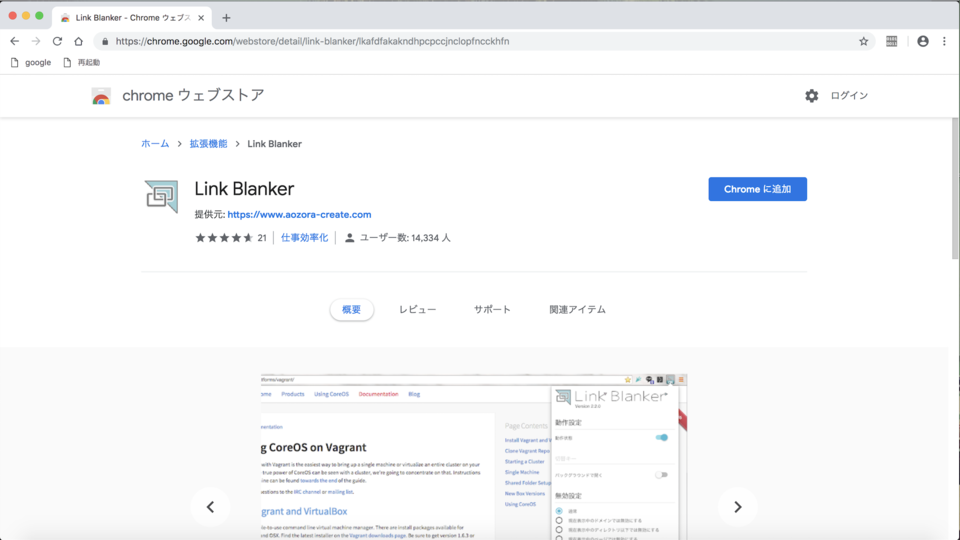Go to ホーム in the breadcrumb
Viewport: 960px width, 540px height.
pos(155,144)
